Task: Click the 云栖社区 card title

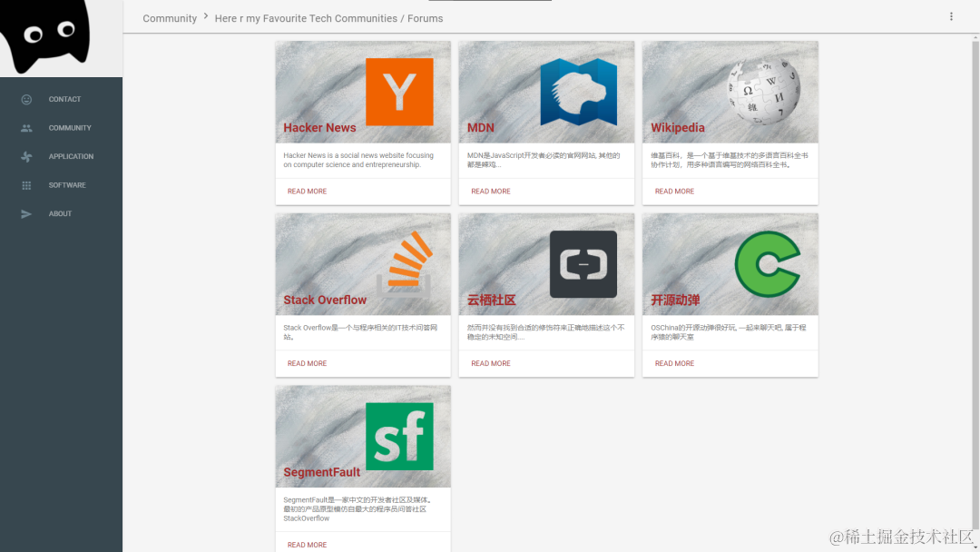Action: pos(491,301)
